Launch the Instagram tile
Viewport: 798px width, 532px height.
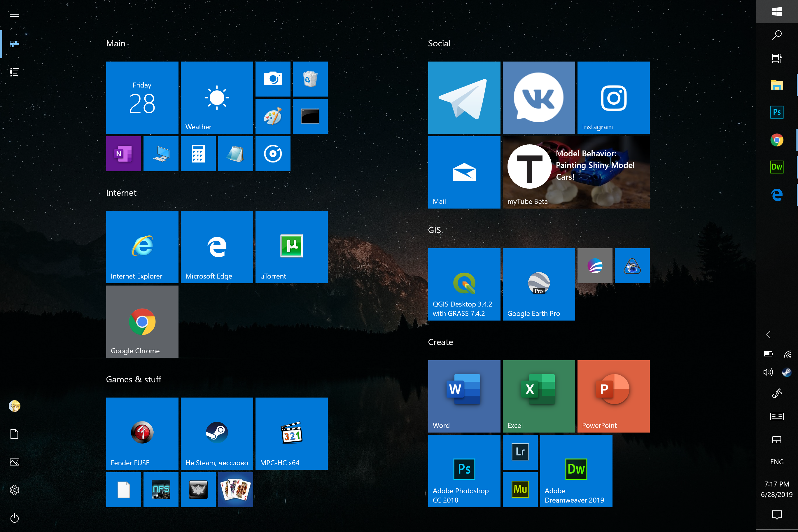tap(613, 98)
